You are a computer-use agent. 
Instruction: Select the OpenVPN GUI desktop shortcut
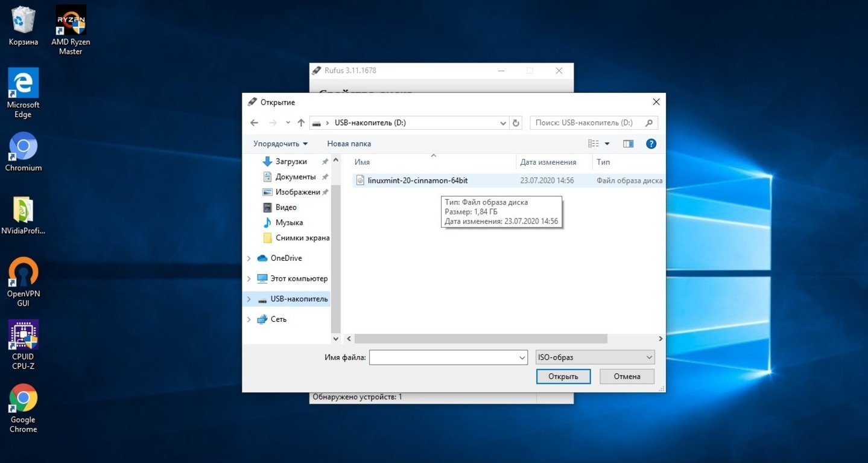(23, 282)
